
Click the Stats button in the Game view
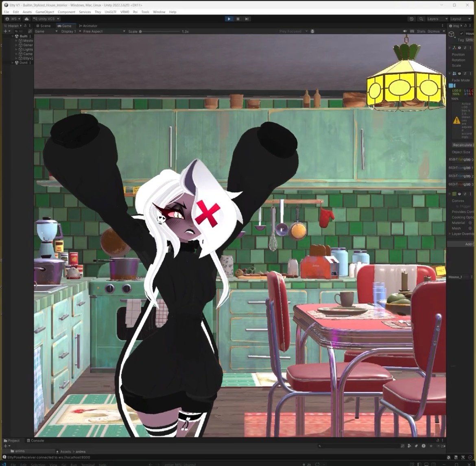coord(421,31)
